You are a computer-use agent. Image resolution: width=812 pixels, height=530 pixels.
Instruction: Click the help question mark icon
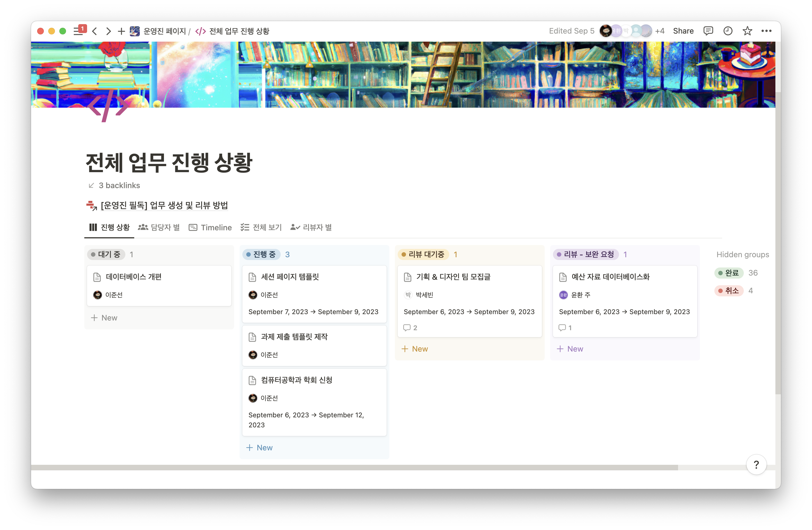coord(756,465)
